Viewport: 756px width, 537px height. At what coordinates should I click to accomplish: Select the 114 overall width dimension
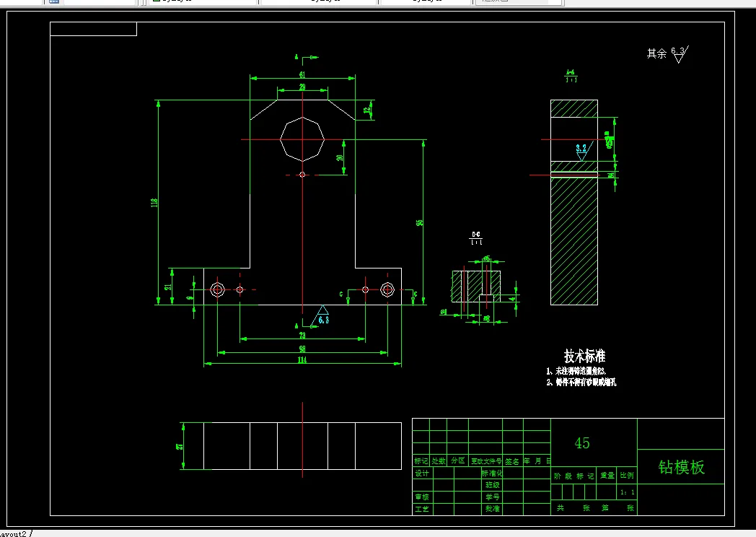coord(302,360)
